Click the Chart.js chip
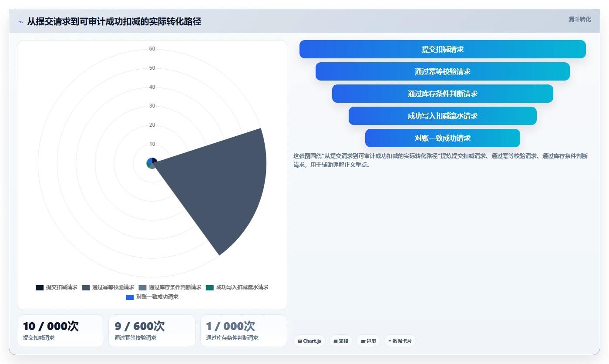This screenshot has height=364, width=609. click(x=310, y=341)
